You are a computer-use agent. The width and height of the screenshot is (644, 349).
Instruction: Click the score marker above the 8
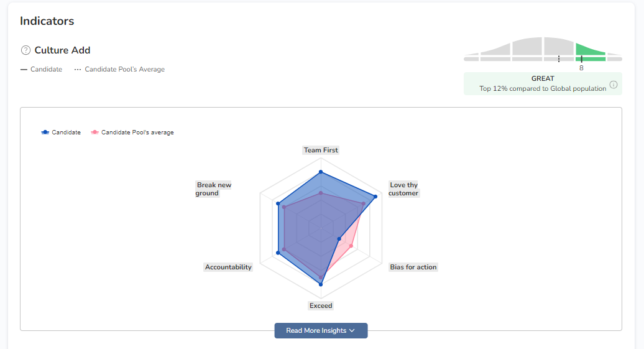click(x=581, y=58)
